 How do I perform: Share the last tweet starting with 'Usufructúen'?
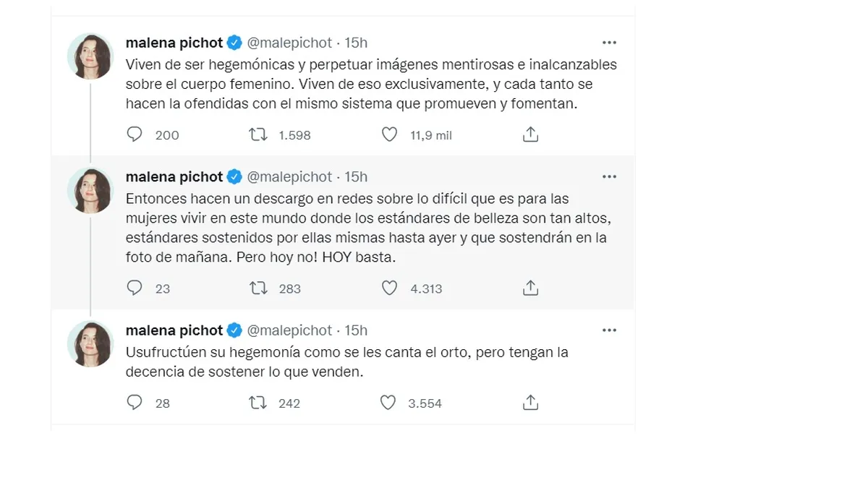click(530, 403)
